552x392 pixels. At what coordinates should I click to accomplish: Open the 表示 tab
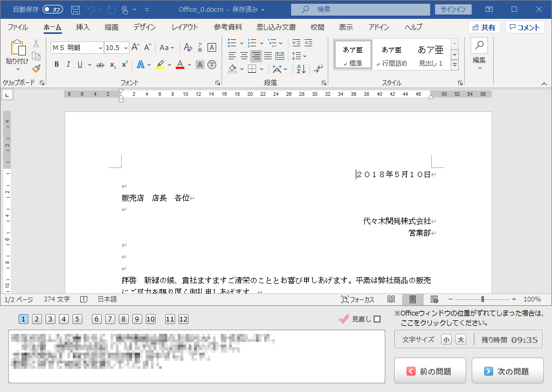tap(346, 27)
